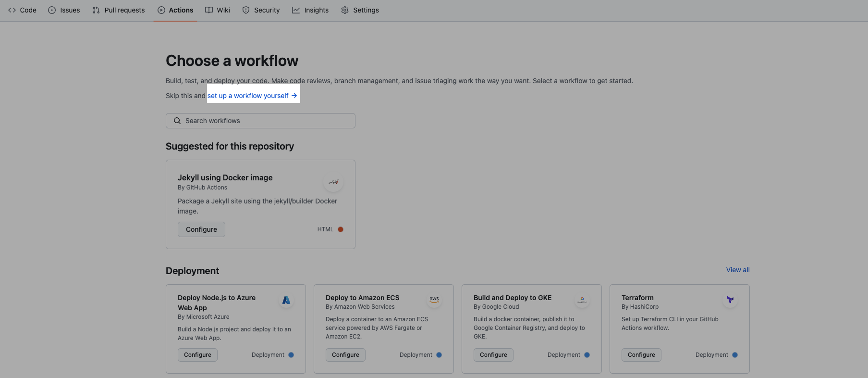
Task: Focus the Search workflows input field
Action: (267, 121)
